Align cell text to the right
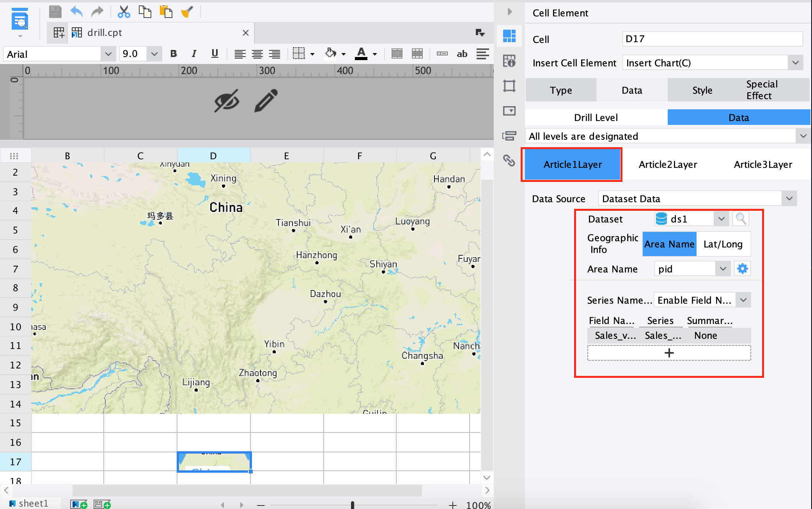The image size is (812, 509). tap(275, 54)
